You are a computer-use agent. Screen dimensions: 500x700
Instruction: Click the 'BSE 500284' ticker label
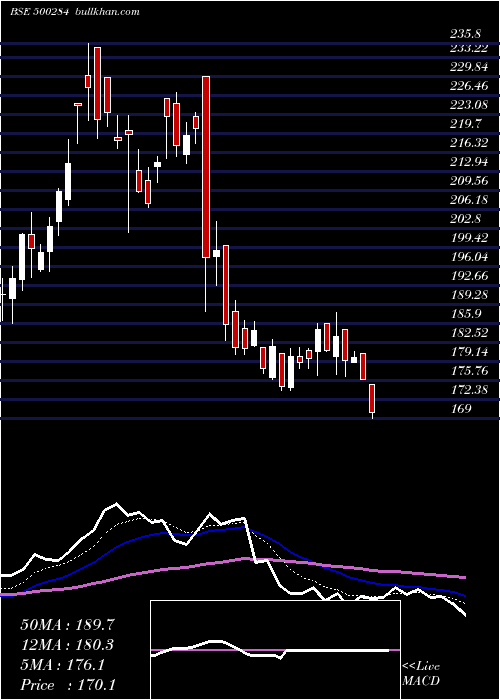39,12
